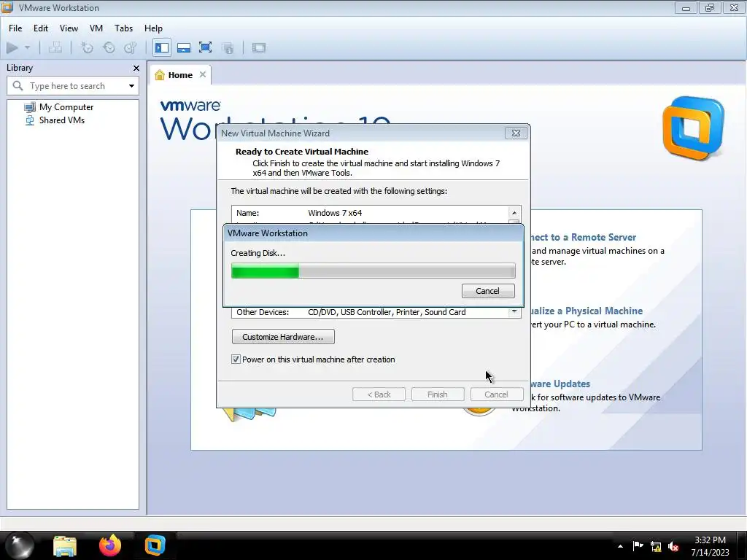The image size is (747, 560).
Task: Click the console view toolbar icon
Action: click(259, 47)
